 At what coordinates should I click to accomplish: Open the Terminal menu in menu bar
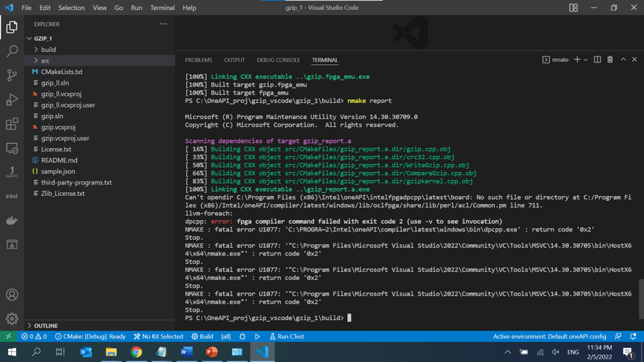coord(162,8)
